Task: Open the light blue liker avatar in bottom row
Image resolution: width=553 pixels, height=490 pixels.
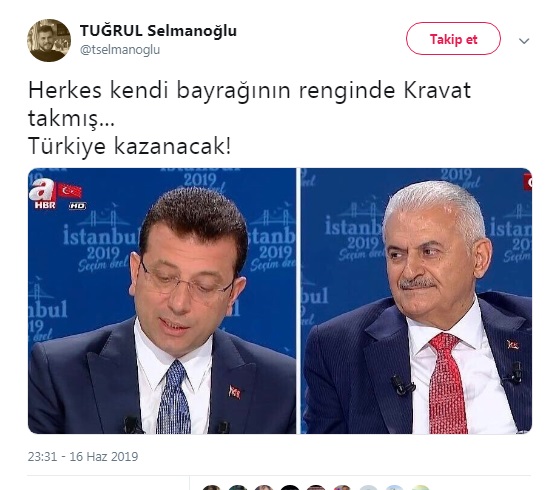Action: tap(394, 488)
